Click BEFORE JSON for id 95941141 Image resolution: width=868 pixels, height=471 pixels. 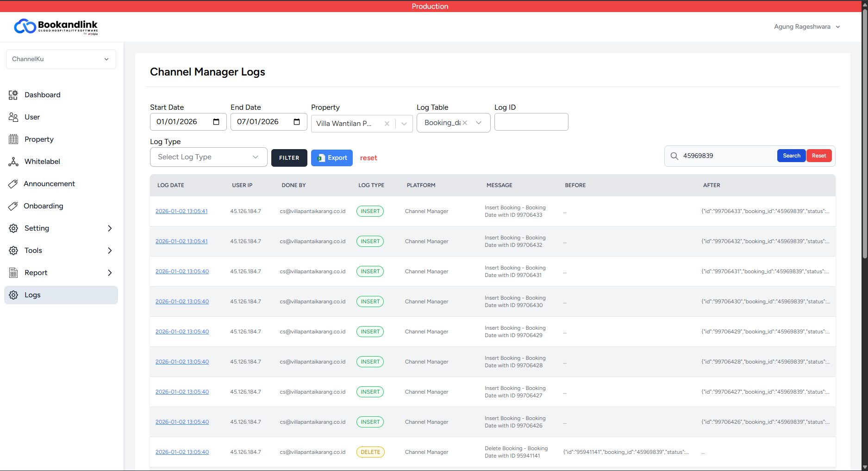pos(626,452)
